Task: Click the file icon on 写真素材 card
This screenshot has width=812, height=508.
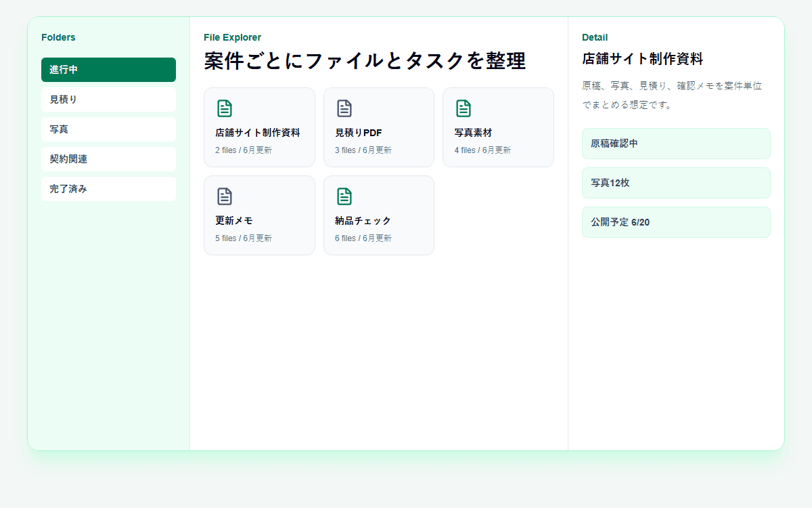Action: pos(464,108)
